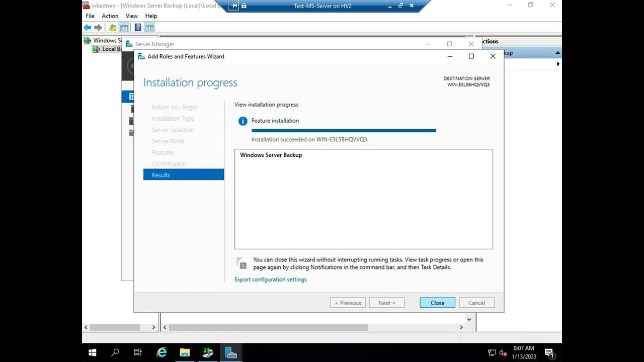Viewport: 644px width, 362px height.
Task: Click the down chevron above bottom scrollbar
Action: [x=469, y=319]
